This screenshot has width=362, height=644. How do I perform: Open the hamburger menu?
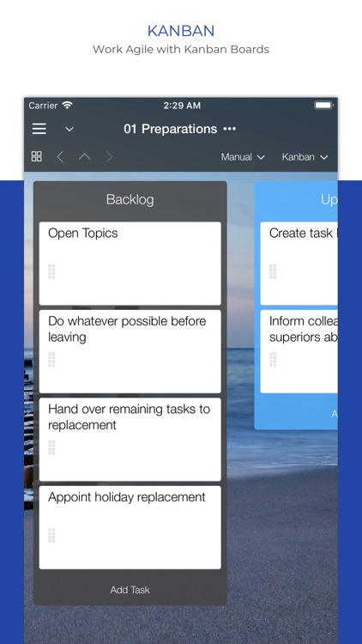pyautogui.click(x=39, y=129)
